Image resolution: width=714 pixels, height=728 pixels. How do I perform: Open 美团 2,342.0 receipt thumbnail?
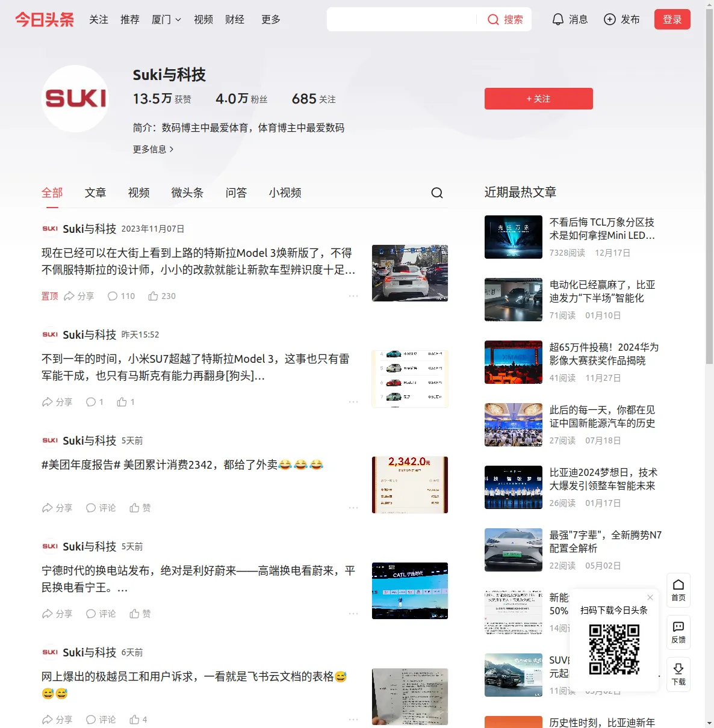point(410,485)
